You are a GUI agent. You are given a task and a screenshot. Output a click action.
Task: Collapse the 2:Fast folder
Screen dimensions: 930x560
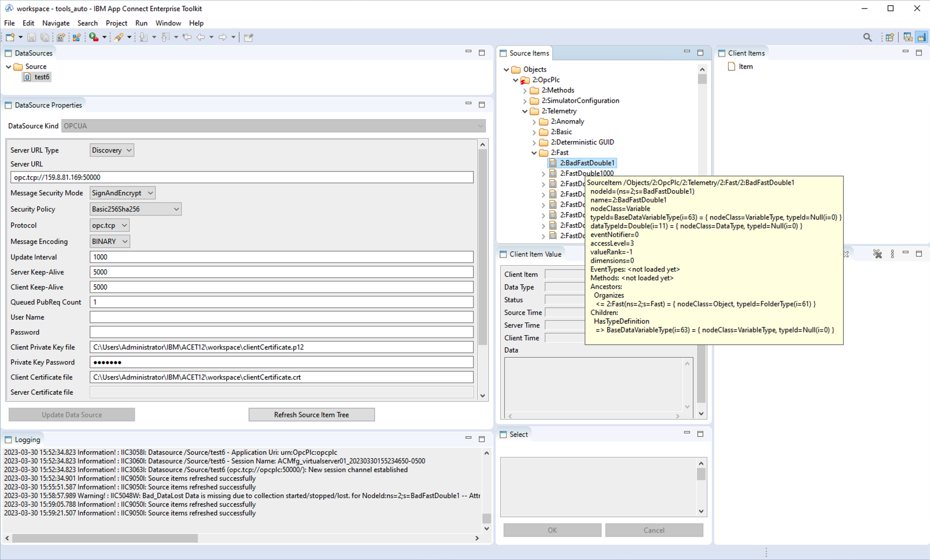534,153
